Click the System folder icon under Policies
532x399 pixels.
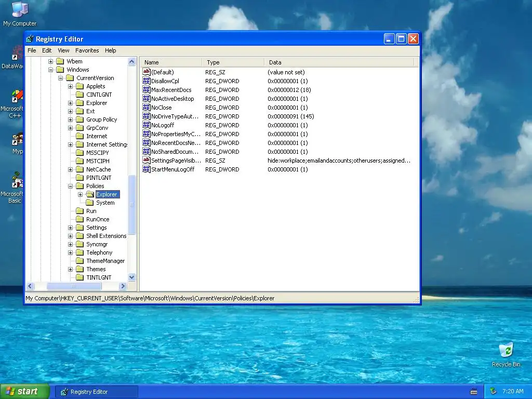(89, 203)
